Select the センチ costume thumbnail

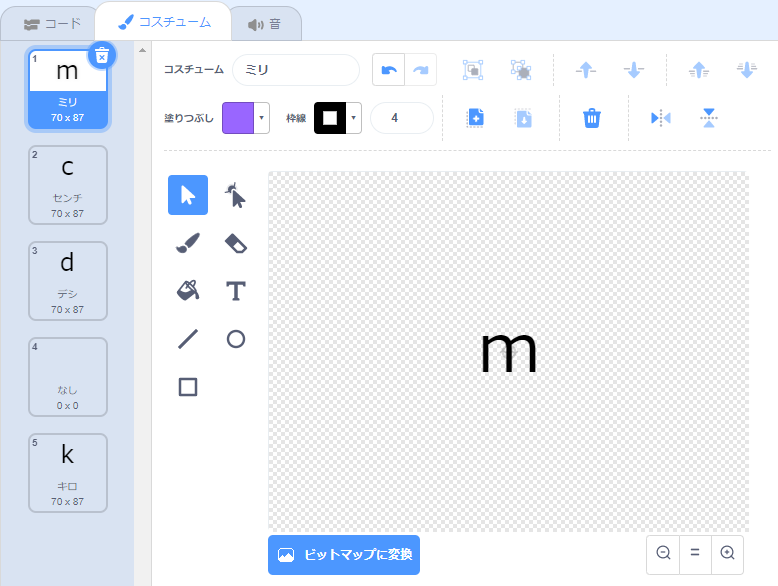(67, 185)
